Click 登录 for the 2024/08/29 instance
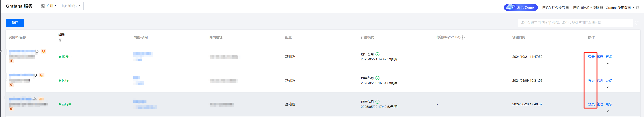 pyautogui.click(x=591, y=104)
